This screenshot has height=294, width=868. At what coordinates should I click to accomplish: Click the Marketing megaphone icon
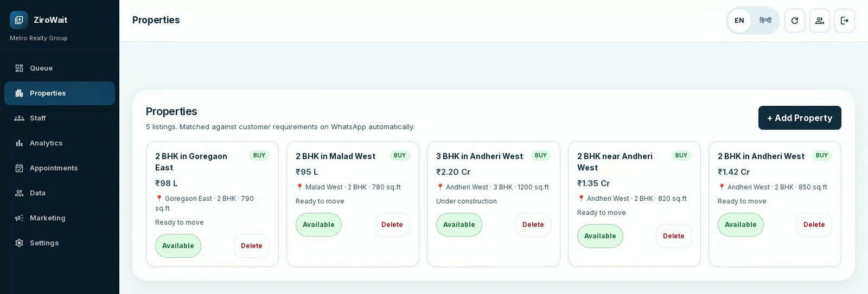pos(19,218)
